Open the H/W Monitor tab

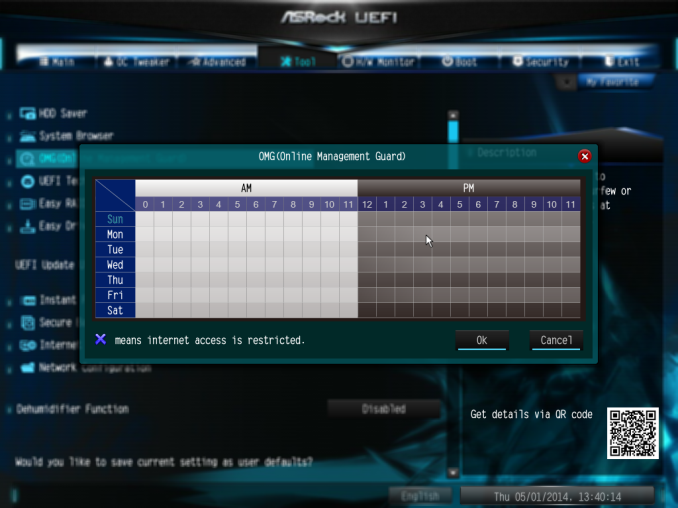pyautogui.click(x=379, y=62)
